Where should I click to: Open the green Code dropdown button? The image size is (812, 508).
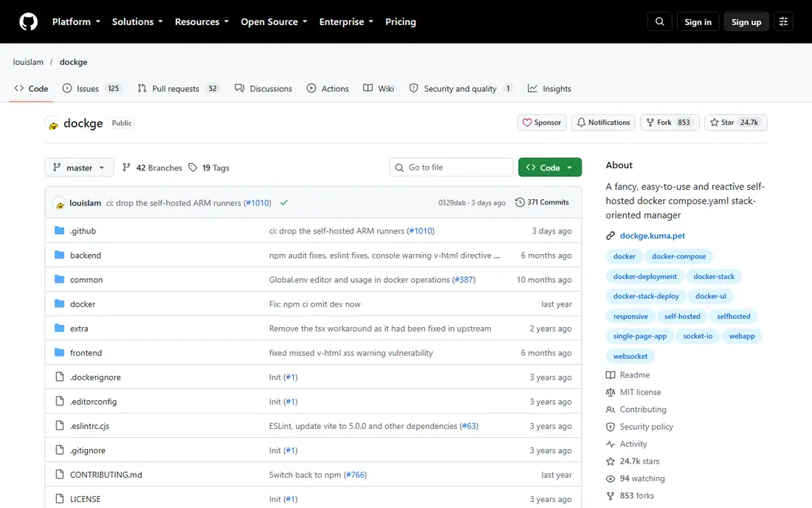(550, 168)
